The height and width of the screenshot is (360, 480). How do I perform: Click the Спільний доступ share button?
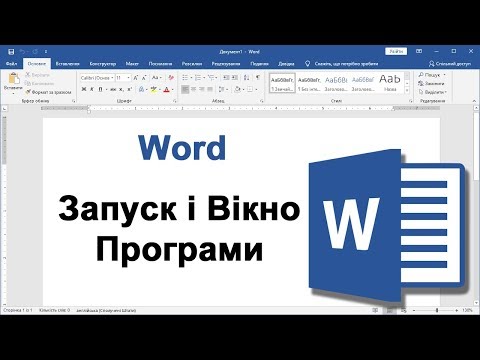pos(450,63)
